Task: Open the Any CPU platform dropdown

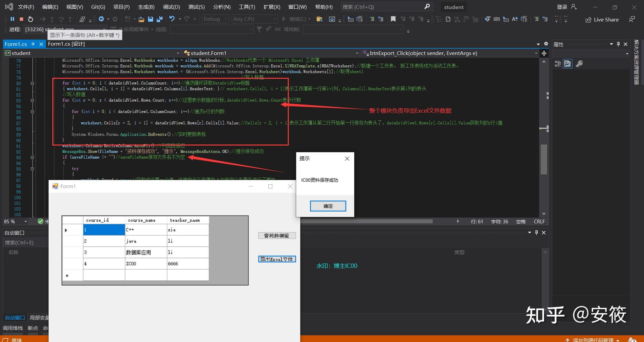Action: (255, 19)
